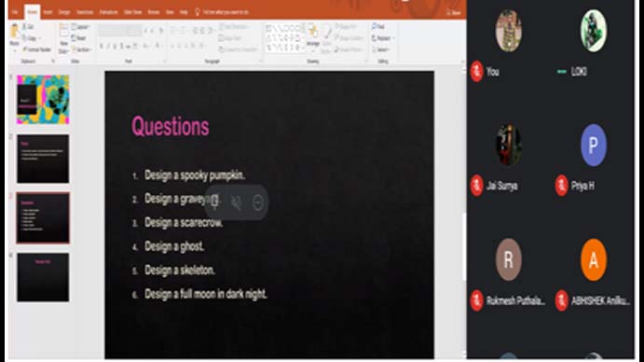Click the audio indicator beside LOKI
Screen dimensions: 644x362
(561, 72)
